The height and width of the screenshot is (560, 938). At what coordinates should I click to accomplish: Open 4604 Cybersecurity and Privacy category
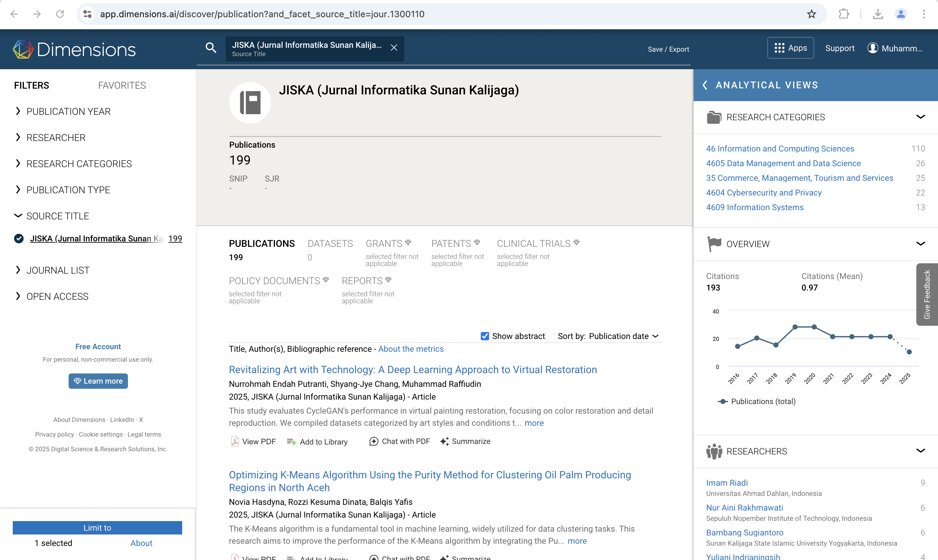click(763, 193)
